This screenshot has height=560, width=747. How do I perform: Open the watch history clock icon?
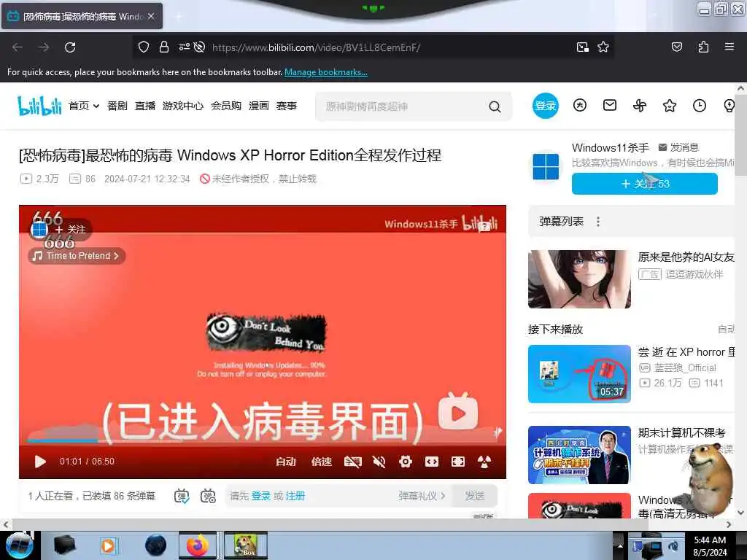(x=700, y=106)
